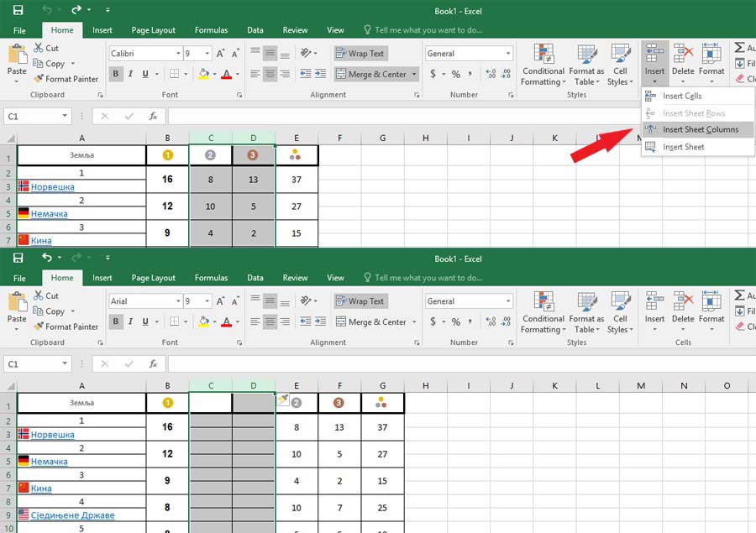The width and height of the screenshot is (756, 533).
Task: Click the fx insert function icon in the bottom window
Action: coord(153,363)
